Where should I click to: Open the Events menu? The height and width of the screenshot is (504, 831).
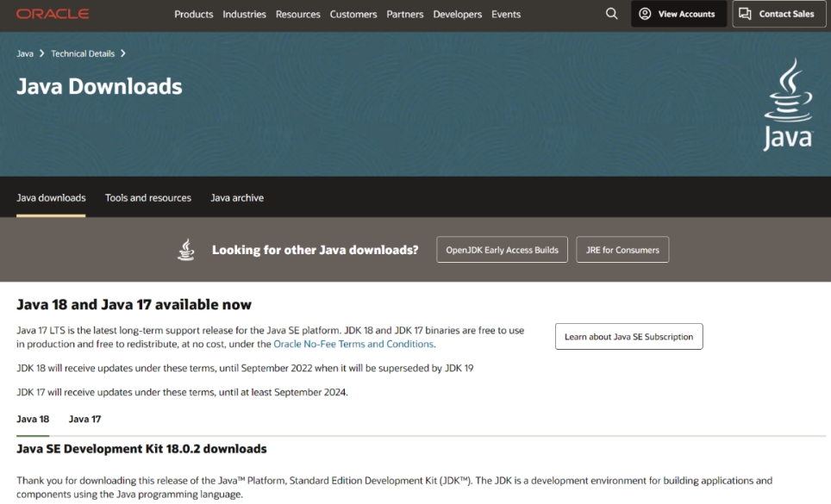point(506,14)
